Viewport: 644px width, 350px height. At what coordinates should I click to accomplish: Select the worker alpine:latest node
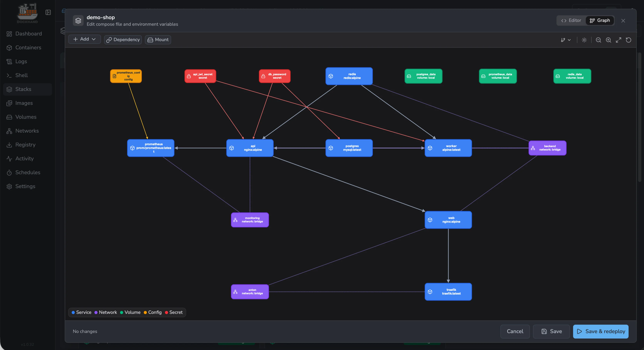pyautogui.click(x=448, y=148)
